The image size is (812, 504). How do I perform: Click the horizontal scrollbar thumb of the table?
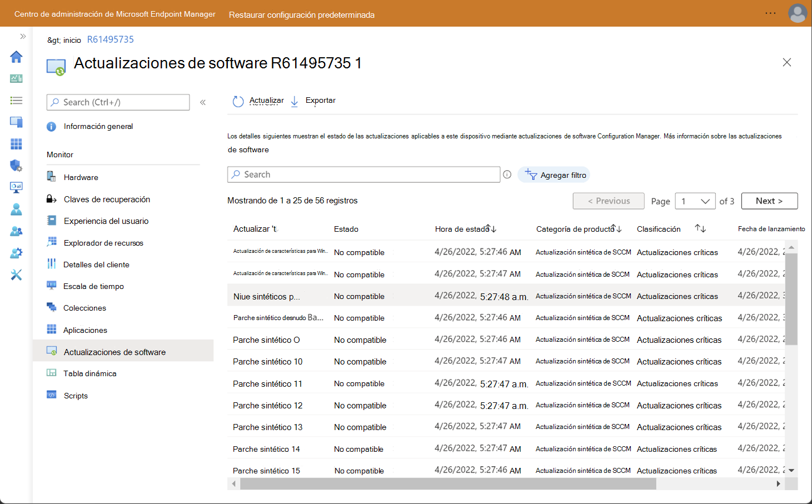pos(448,484)
